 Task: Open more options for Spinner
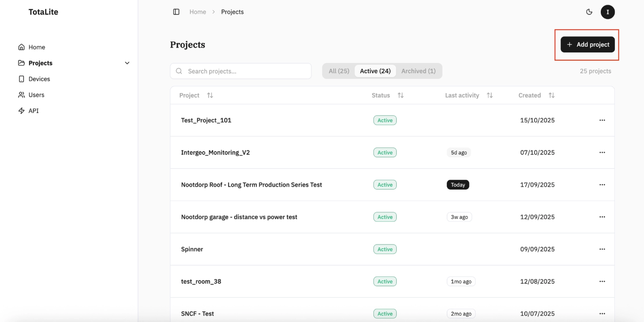point(602,249)
